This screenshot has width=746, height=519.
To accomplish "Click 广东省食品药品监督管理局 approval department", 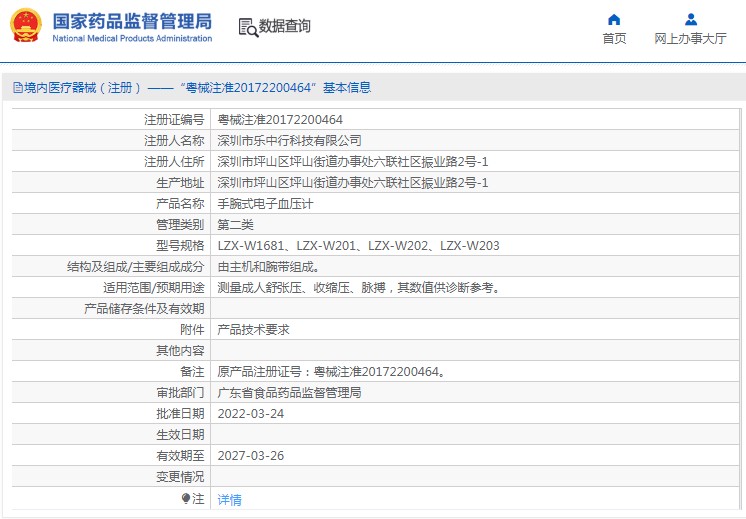I will (x=289, y=392).
